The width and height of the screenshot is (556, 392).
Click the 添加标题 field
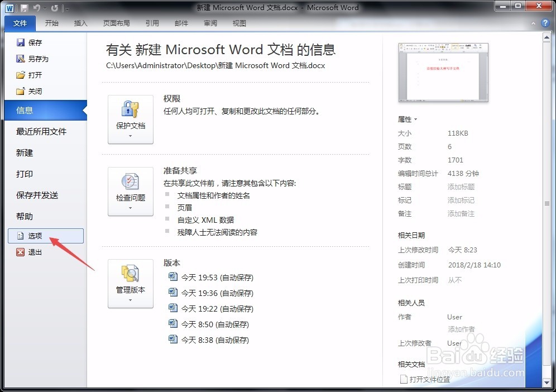click(x=461, y=187)
